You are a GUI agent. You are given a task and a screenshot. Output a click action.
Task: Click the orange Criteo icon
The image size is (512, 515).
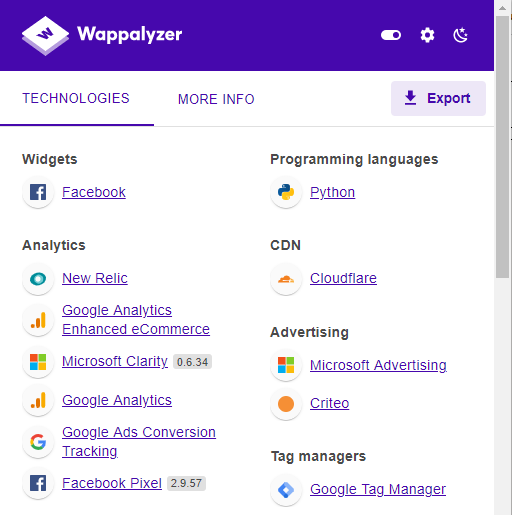click(x=286, y=404)
